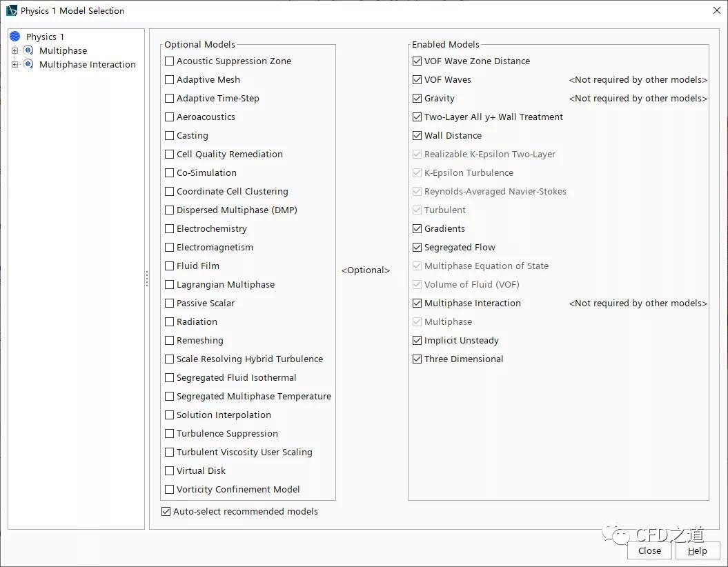Uncheck Two-Layer All y+ Wall Treatment
The width and height of the screenshot is (728, 567).
pos(417,117)
